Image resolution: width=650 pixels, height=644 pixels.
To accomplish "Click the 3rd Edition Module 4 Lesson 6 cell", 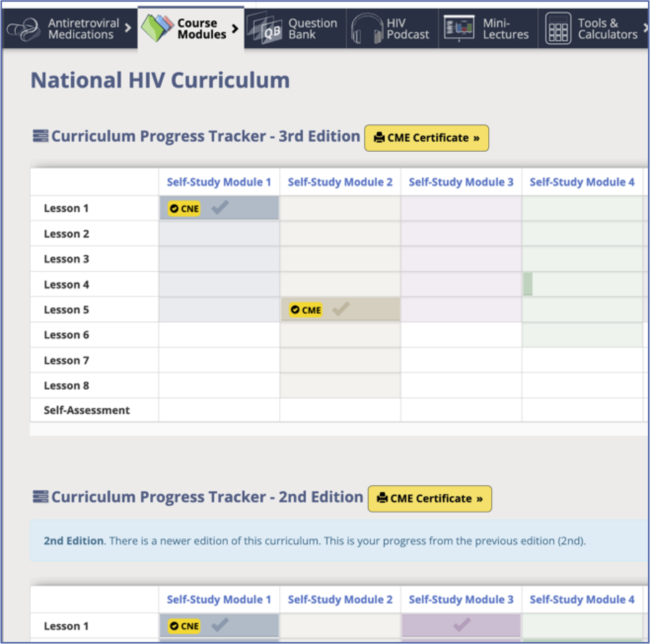I will [x=583, y=335].
